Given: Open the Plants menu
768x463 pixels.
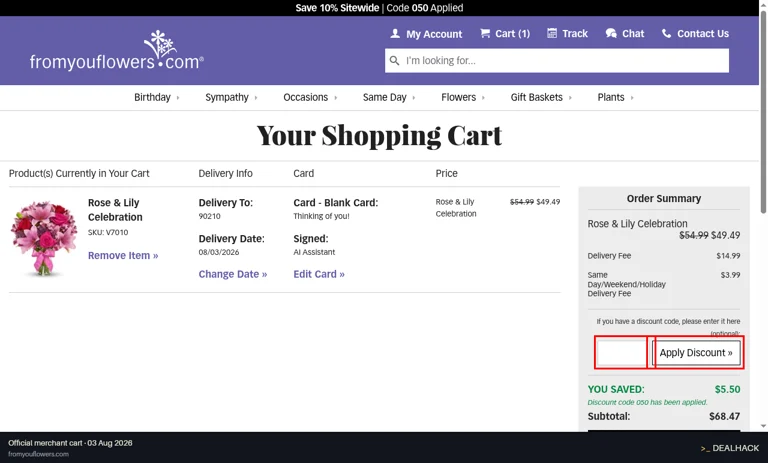Looking at the screenshot, I should pos(611,97).
